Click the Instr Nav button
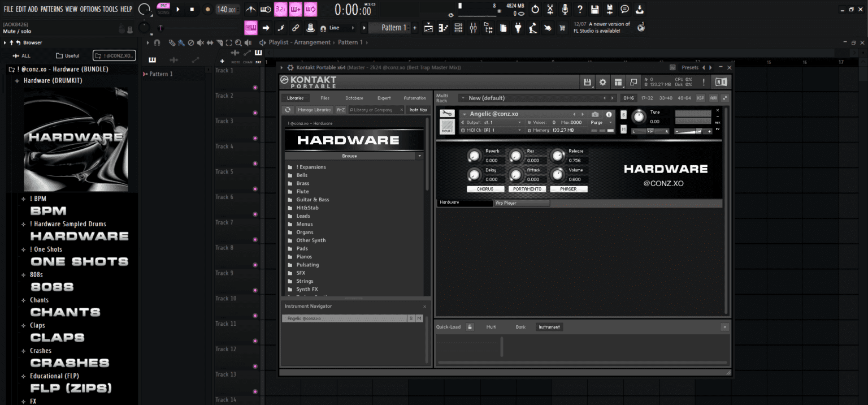Image resolution: width=868 pixels, height=405 pixels. click(x=418, y=109)
